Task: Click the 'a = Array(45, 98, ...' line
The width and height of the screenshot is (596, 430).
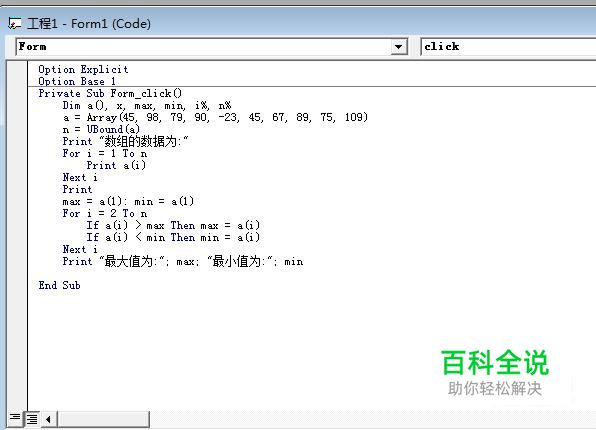Action: (216, 117)
